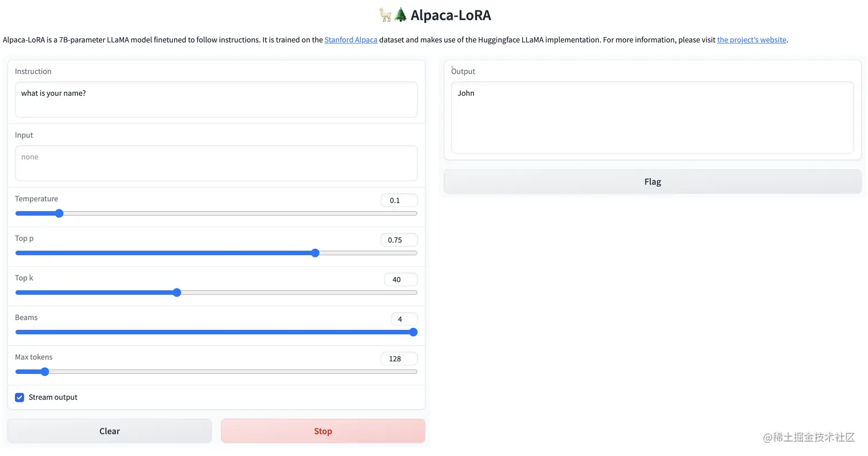Click the Temperature label
The image size is (868, 456).
[36, 198]
